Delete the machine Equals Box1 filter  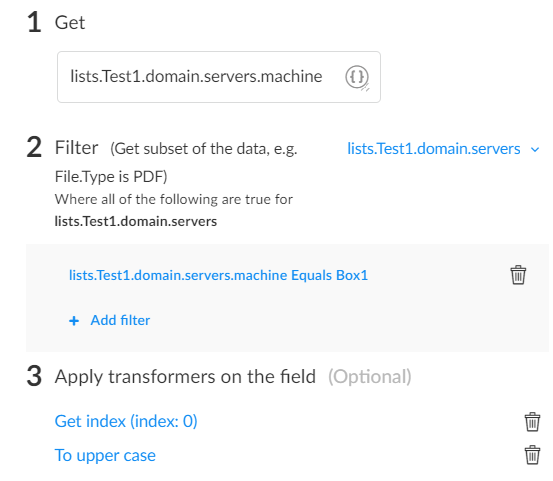(518, 275)
